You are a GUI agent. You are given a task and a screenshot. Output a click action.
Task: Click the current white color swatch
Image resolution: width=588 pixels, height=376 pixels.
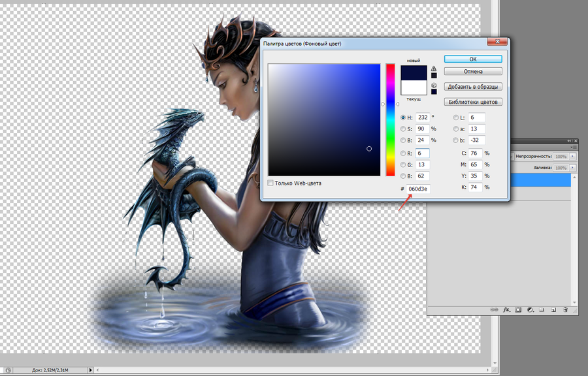pyautogui.click(x=414, y=87)
